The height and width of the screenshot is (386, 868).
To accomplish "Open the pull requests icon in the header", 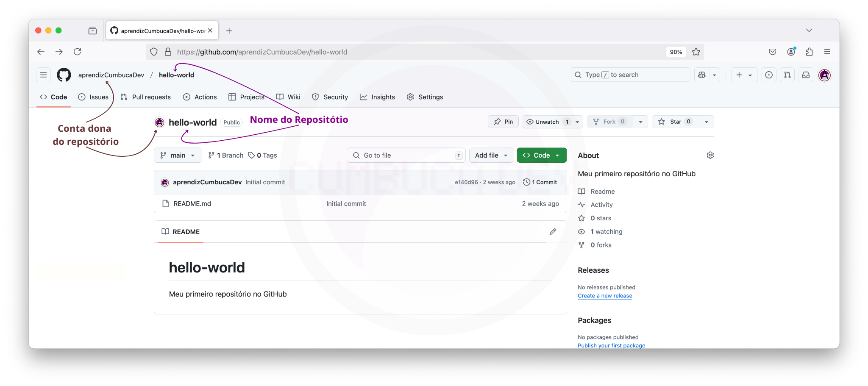I will click(787, 75).
